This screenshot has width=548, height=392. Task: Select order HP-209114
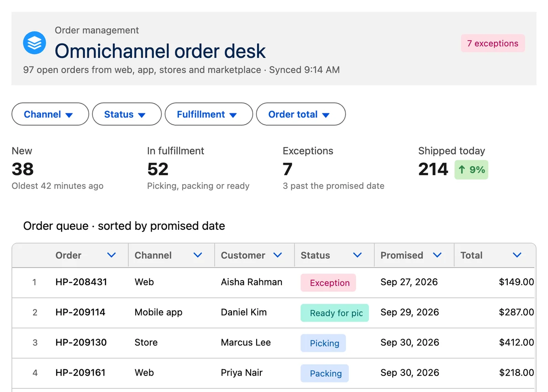tap(80, 312)
